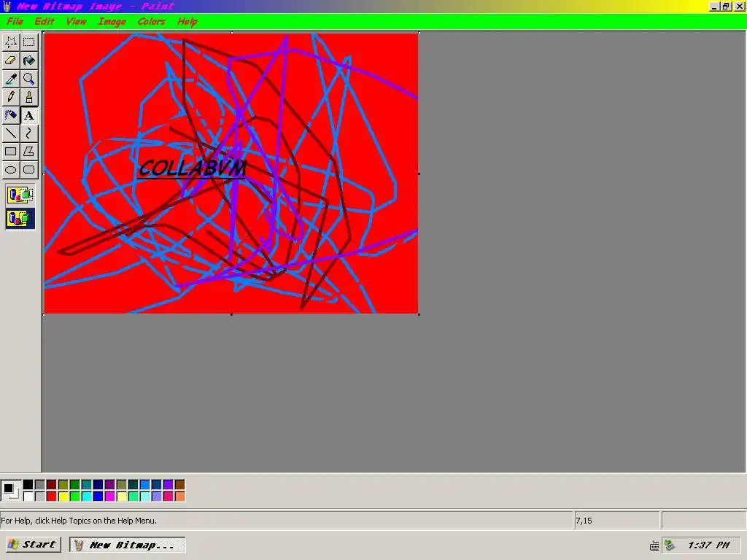
Task: Select the bright red palette swatch
Action: coord(52,496)
